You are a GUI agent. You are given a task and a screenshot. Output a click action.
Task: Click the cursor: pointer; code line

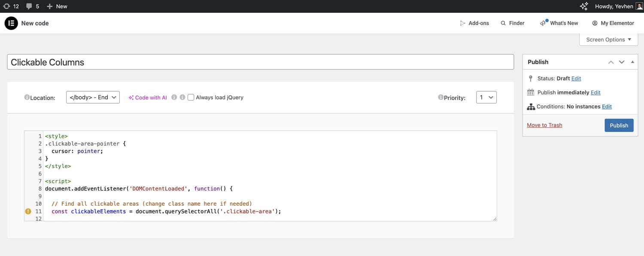pos(77,151)
